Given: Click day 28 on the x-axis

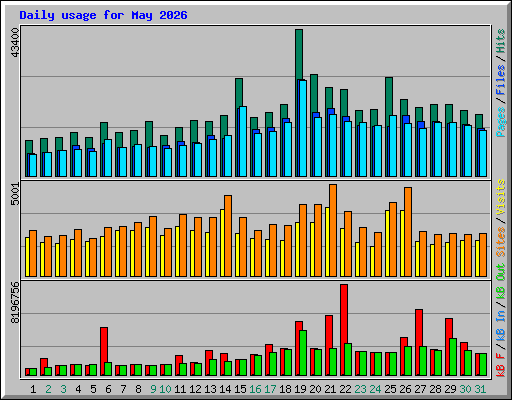Looking at the screenshot, I should point(435,389).
